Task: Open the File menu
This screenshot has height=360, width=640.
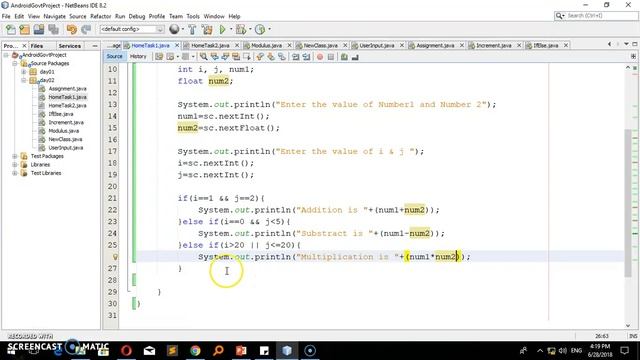Action: [x=6, y=16]
